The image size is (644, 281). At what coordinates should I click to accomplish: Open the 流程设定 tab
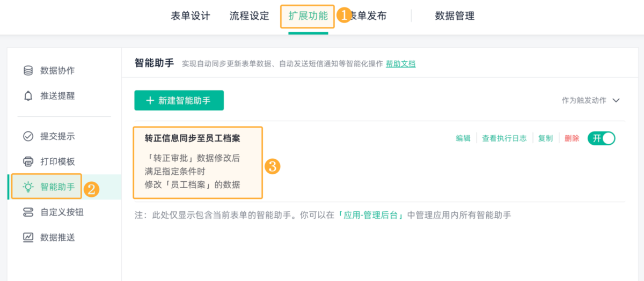pyautogui.click(x=250, y=16)
